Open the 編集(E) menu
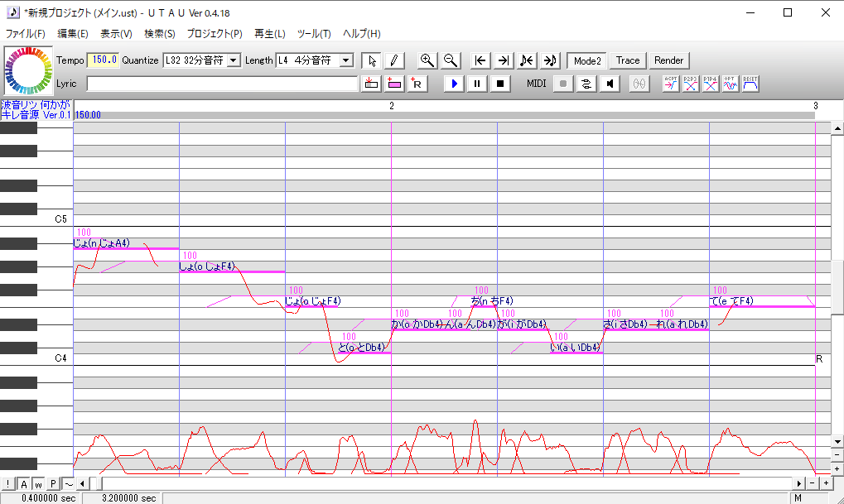Image resolution: width=844 pixels, height=504 pixels. 73,33
